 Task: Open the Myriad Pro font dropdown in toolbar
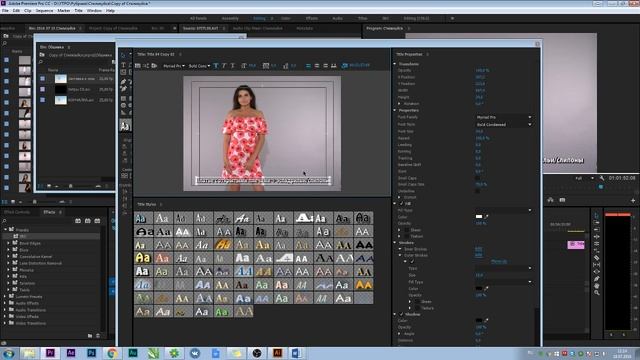174,66
